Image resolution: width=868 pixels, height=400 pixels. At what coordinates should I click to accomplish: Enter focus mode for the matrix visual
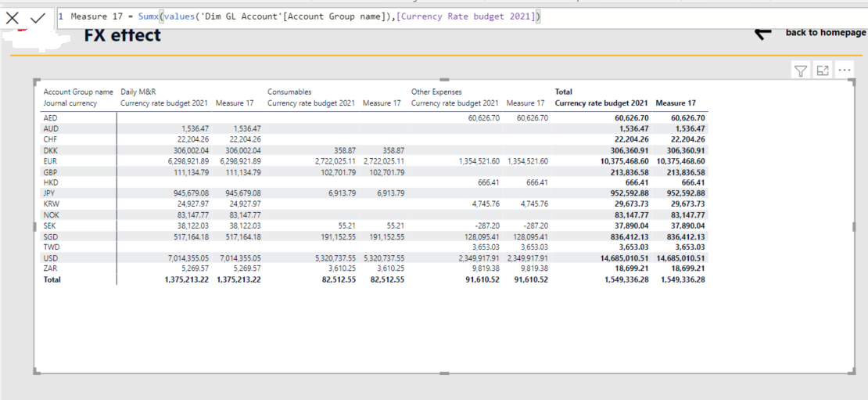coord(823,70)
